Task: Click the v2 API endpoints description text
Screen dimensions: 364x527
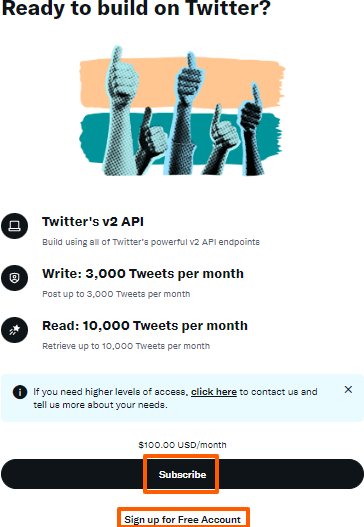Action: tap(151, 242)
